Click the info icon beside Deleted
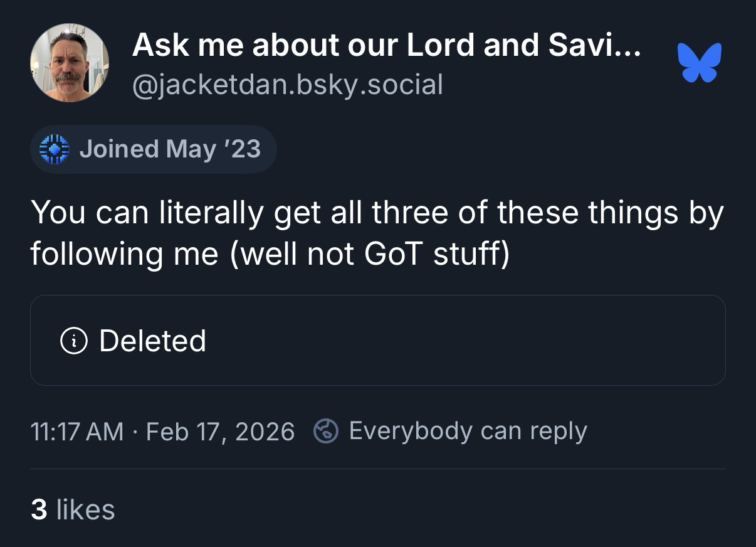 pyautogui.click(x=73, y=341)
